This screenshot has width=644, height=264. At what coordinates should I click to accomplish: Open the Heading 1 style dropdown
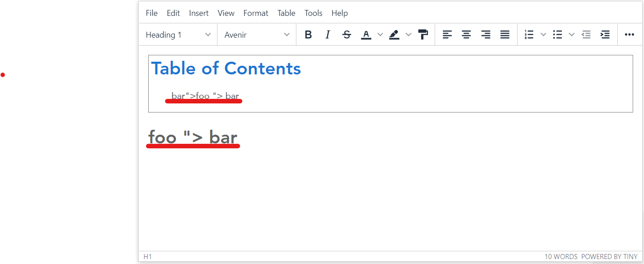(x=178, y=34)
